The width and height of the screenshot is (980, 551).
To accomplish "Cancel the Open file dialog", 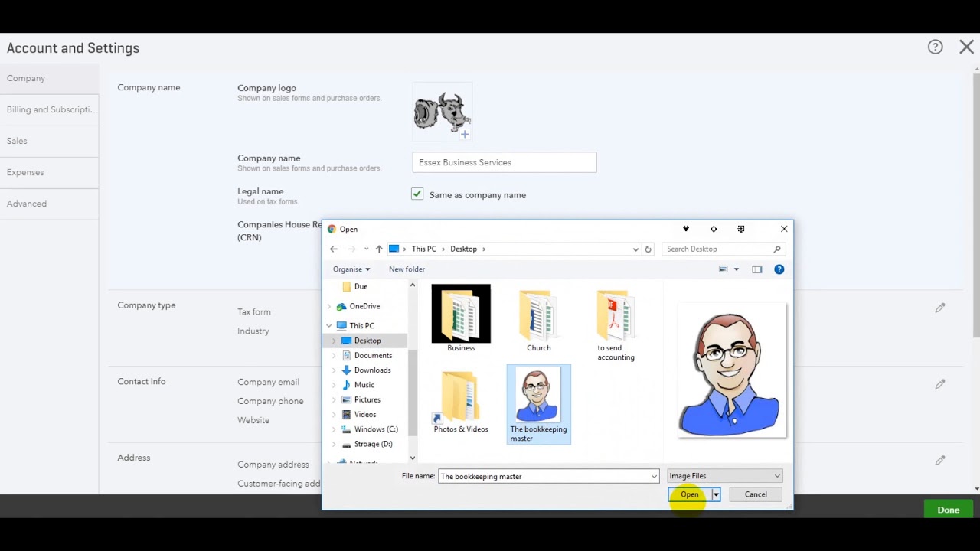I will [x=756, y=494].
